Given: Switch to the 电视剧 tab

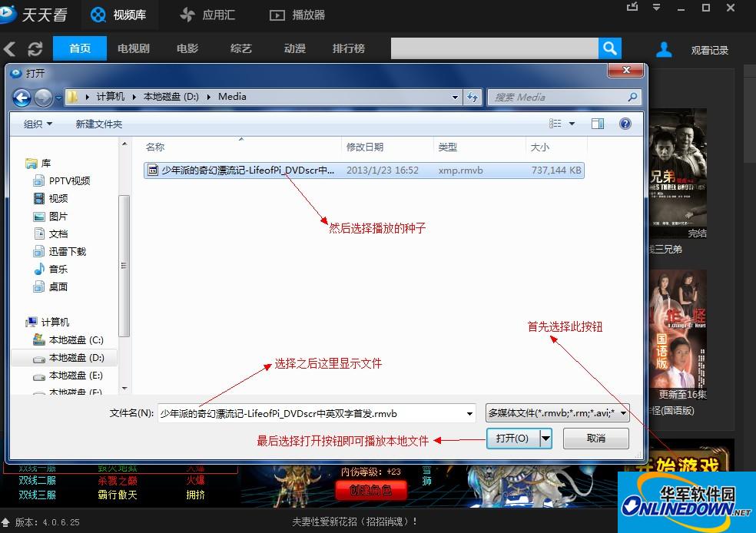Looking at the screenshot, I should (133, 48).
